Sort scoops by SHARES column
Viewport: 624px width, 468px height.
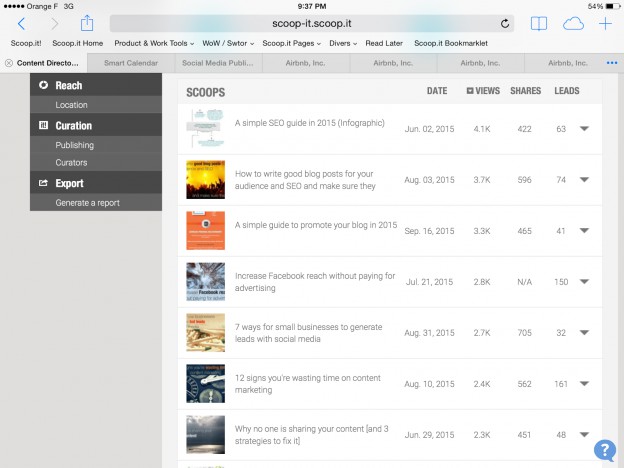[525, 91]
